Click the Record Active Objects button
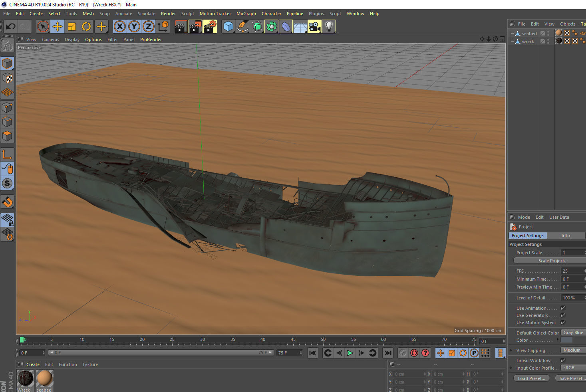The width and height of the screenshot is (586, 392). tap(403, 353)
